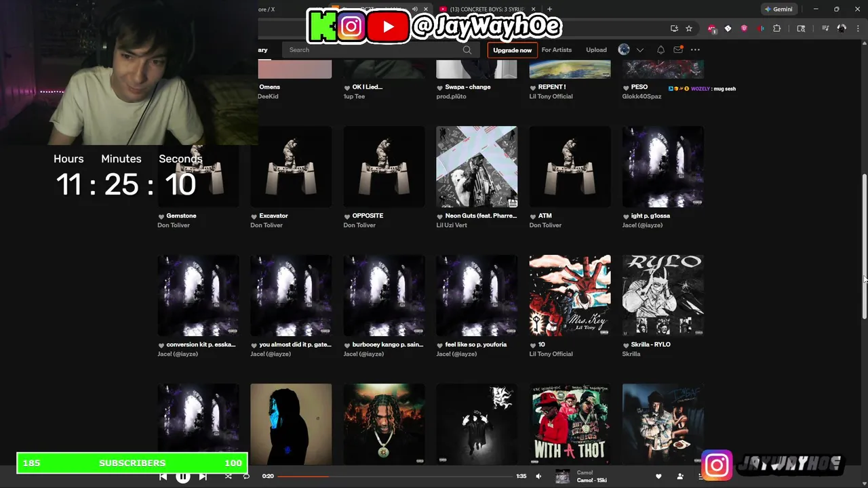
Task: Click the search magnifier icon
Action: pos(467,49)
